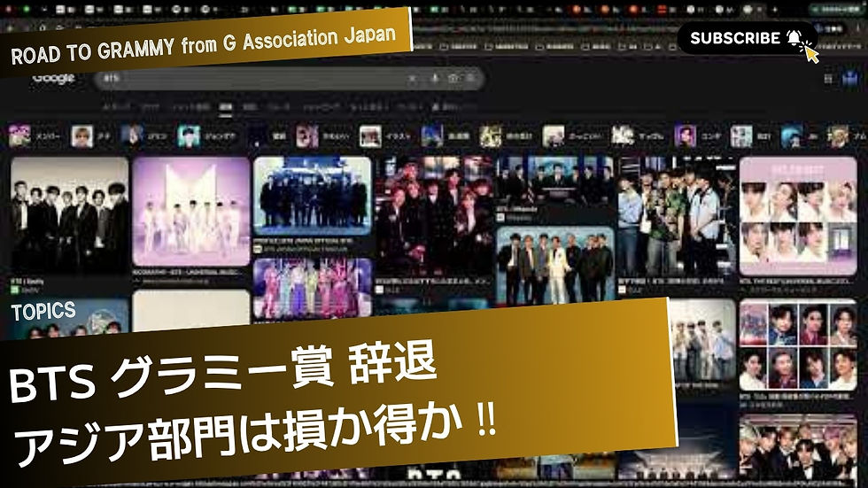Open the pink collage of member faces
This screenshot has width=868, height=488.
(x=798, y=216)
